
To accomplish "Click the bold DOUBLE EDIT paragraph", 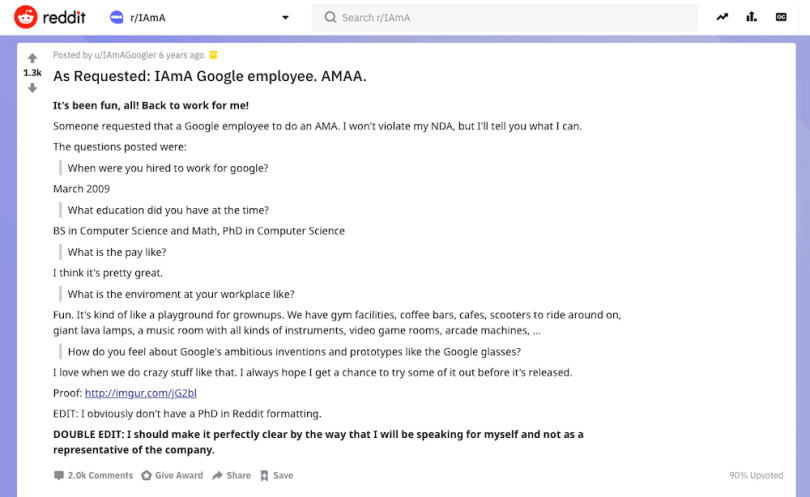I will point(318,442).
